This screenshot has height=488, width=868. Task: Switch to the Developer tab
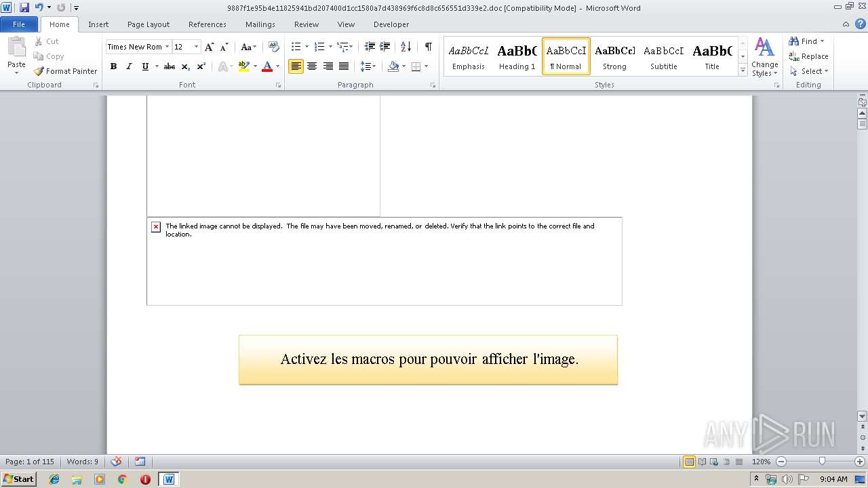(x=391, y=24)
